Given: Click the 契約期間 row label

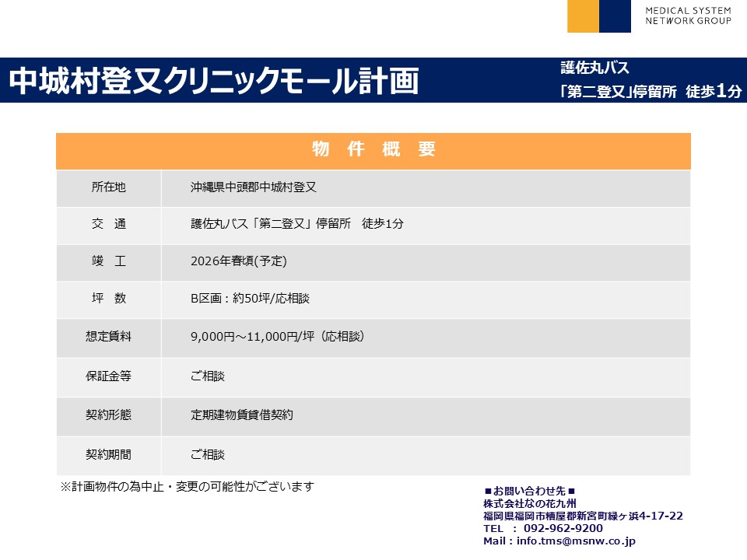Looking at the screenshot, I should pyautogui.click(x=109, y=454).
